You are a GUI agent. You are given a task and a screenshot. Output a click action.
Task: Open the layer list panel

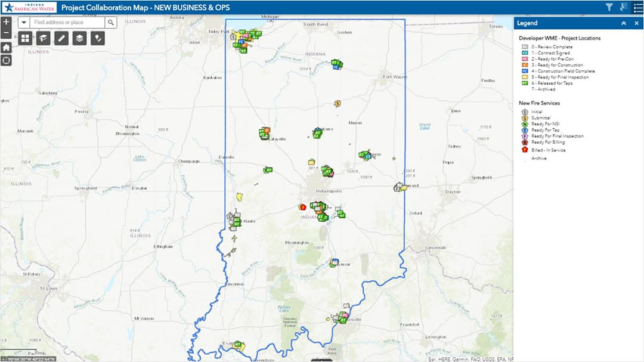(79, 38)
